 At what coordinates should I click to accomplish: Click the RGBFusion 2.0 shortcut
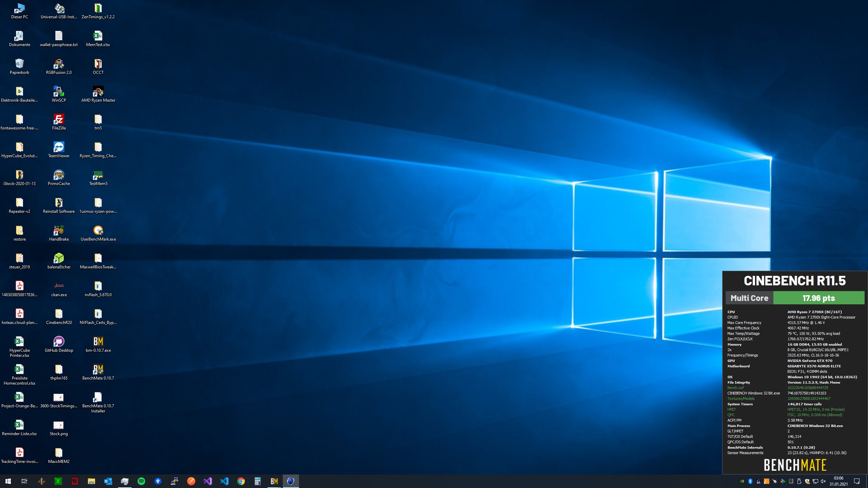(x=59, y=66)
